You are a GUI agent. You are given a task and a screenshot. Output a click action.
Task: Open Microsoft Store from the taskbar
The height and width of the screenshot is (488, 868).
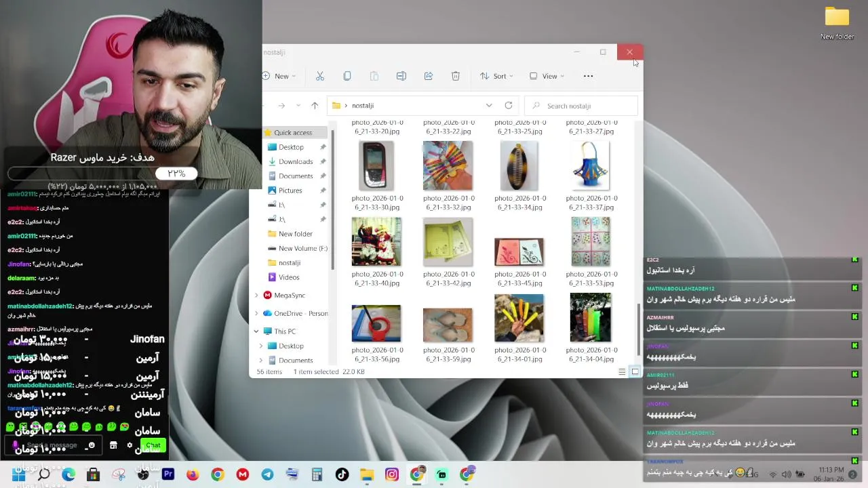[93, 474]
